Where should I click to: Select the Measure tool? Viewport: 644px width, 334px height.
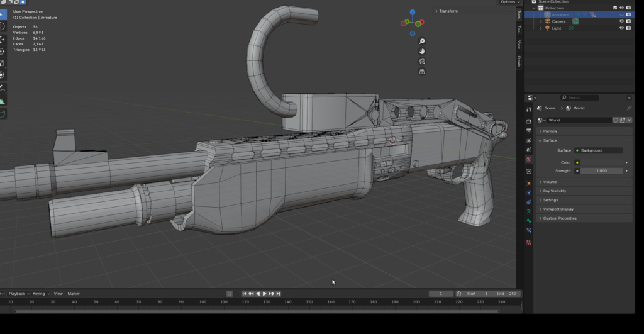2,101
